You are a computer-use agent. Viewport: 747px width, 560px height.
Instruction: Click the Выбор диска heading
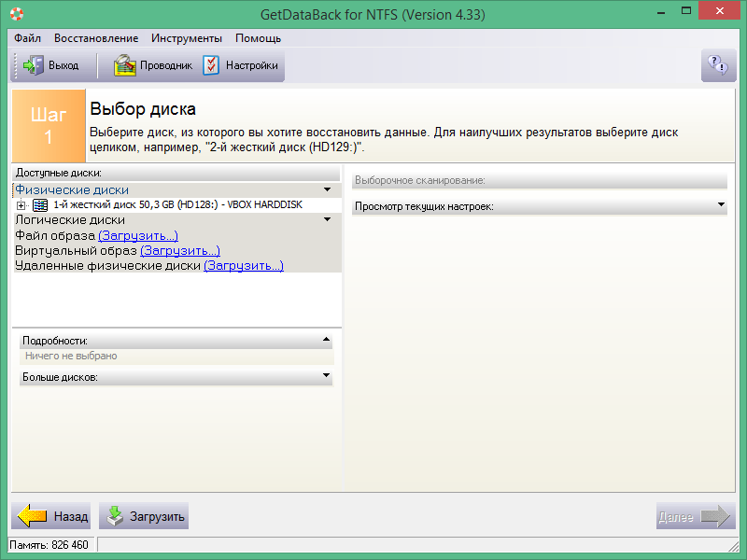[x=143, y=109]
